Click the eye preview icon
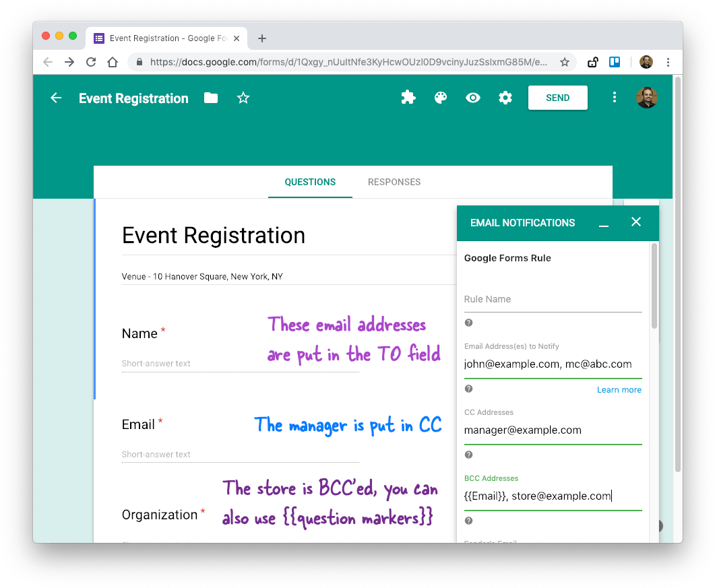Screen dimensions: 715x588 (473, 98)
